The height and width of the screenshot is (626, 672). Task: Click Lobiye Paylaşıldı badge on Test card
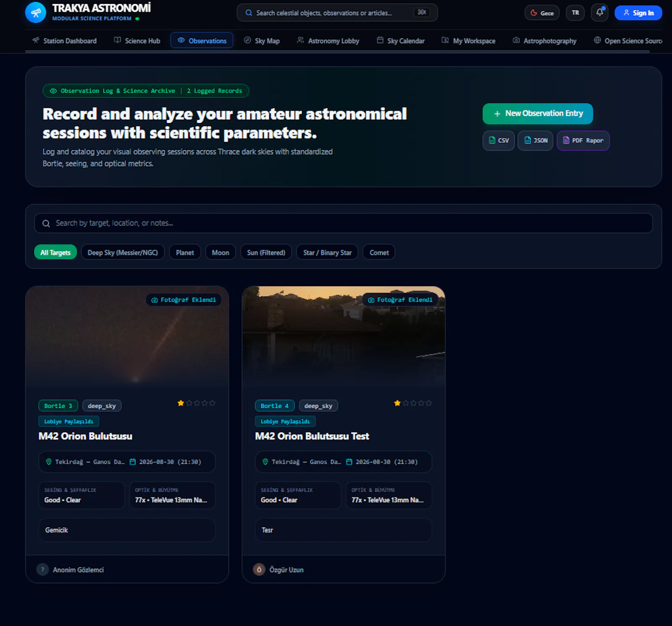[285, 421]
